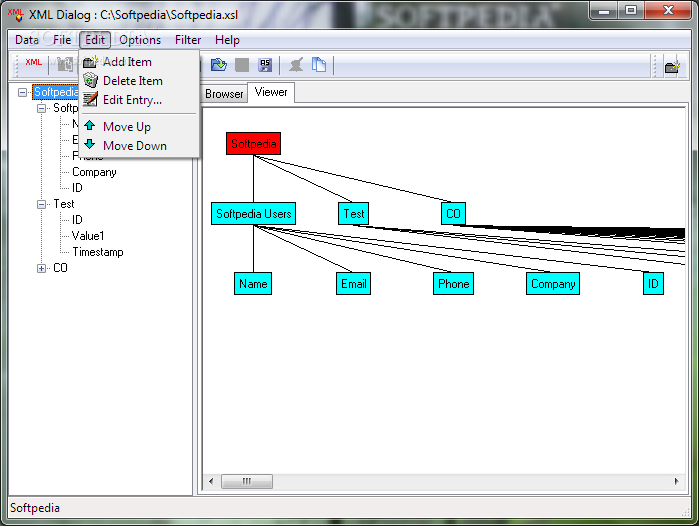This screenshot has height=526, width=699.
Task: Open the Data menu
Action: tap(27, 40)
